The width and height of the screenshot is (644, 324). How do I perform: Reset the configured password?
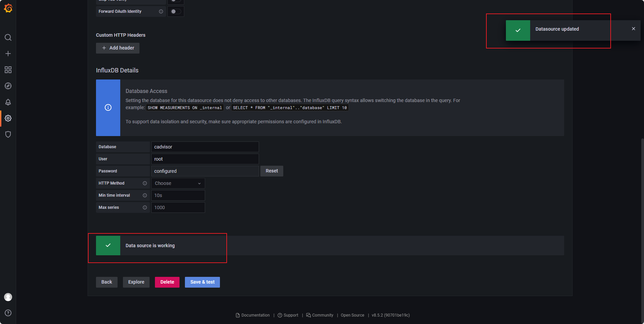coord(272,171)
